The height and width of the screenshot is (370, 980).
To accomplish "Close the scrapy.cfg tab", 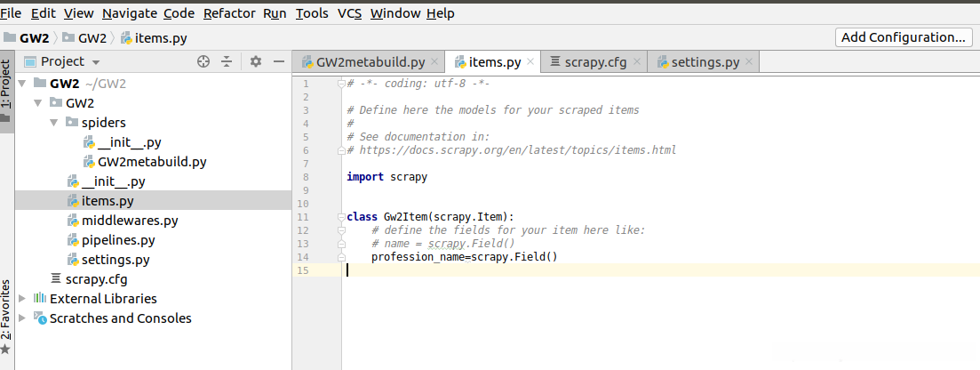I will pos(637,61).
